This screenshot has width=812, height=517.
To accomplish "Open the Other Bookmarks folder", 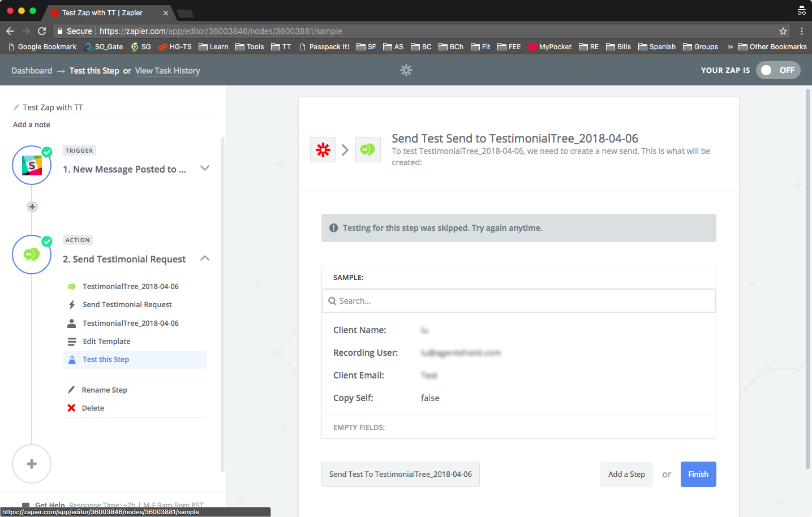I will 772,47.
